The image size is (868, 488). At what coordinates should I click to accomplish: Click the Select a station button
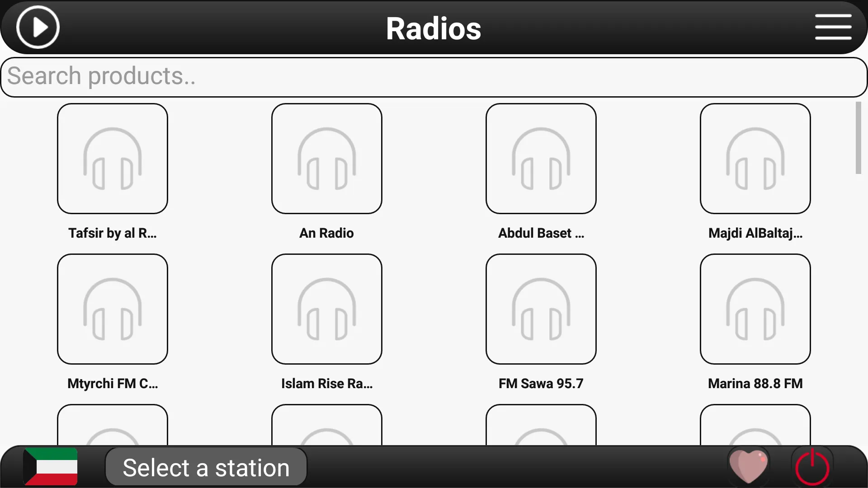click(206, 468)
